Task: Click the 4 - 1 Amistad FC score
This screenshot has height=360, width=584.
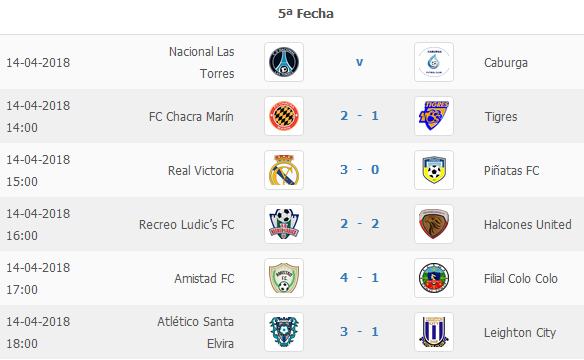Action: pyautogui.click(x=359, y=278)
